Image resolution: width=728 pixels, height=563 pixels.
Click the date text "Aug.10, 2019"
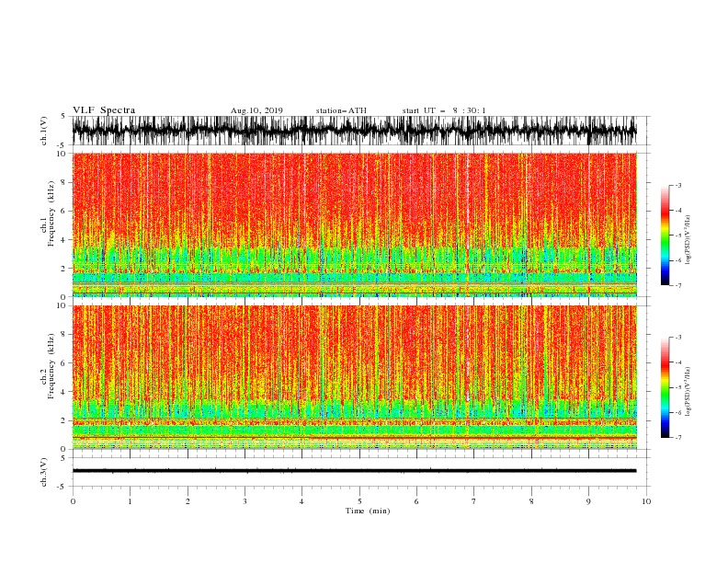click(256, 110)
